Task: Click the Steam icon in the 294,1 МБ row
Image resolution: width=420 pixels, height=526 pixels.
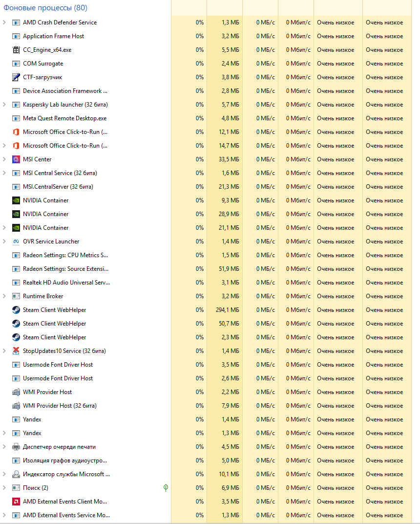Action: click(x=16, y=310)
